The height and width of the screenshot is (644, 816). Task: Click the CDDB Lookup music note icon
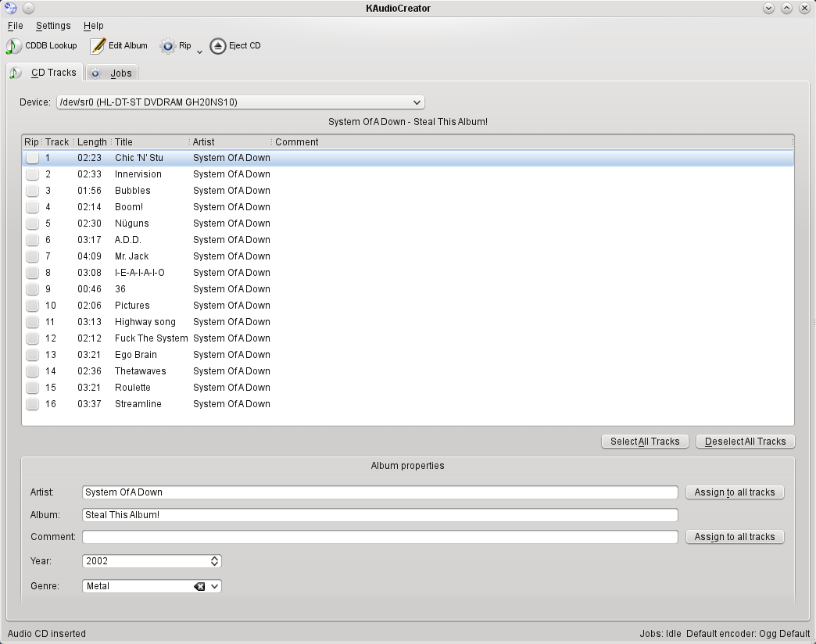(x=13, y=46)
